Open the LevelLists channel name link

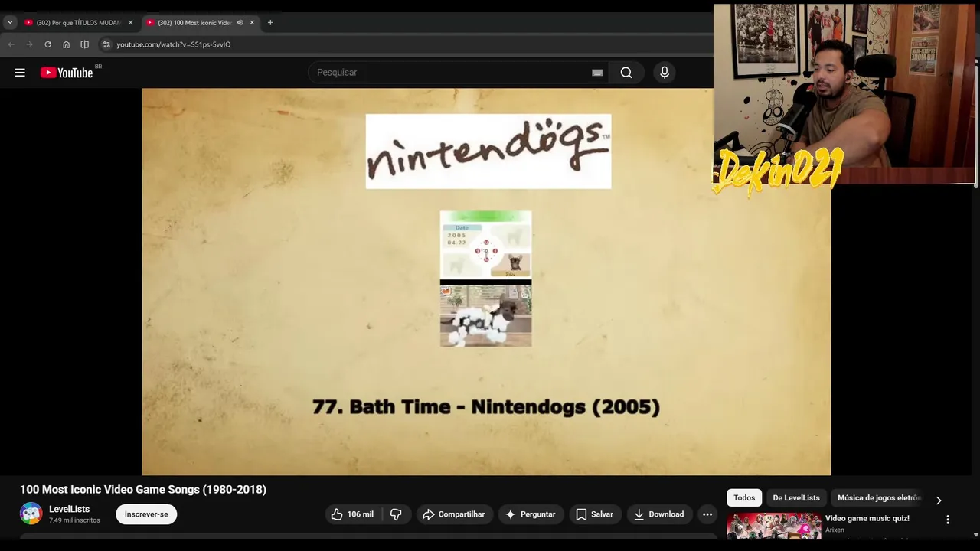(69, 509)
